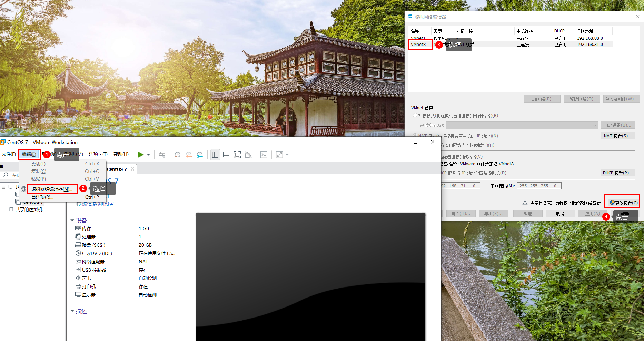Close the CentOS 7 tab with X
This screenshot has height=341, width=644.
[x=132, y=169]
